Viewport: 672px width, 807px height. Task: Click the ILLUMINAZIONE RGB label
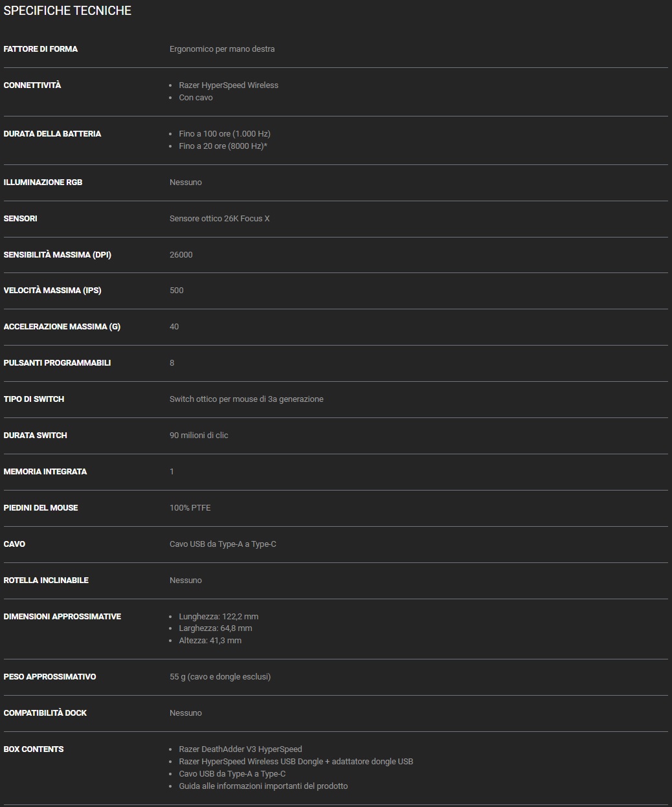pos(43,182)
